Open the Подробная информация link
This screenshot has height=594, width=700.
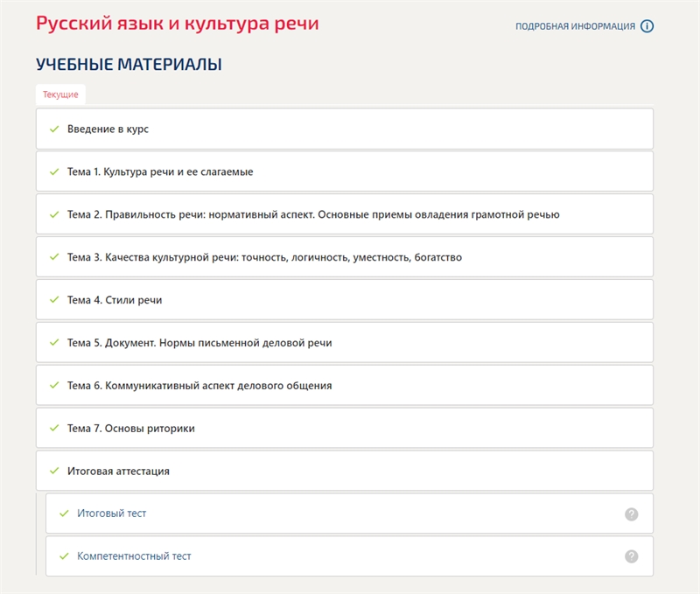[575, 26]
